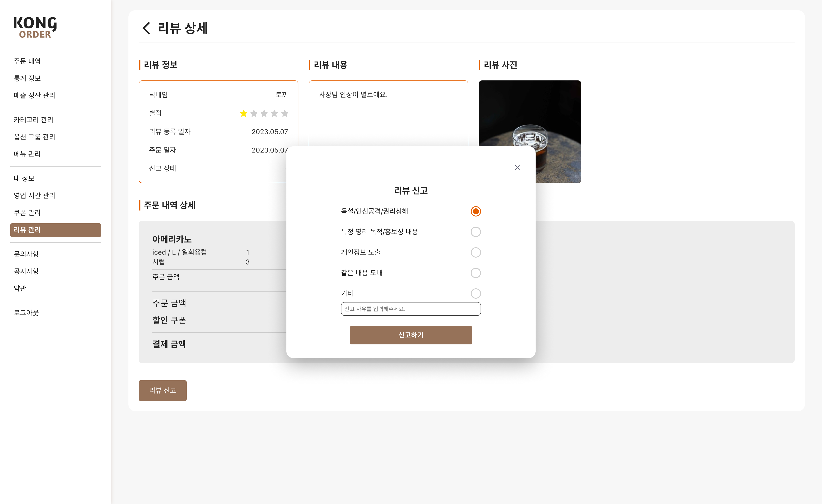Click the 신고 상태 label
Image resolution: width=822 pixels, height=504 pixels.
pos(162,168)
